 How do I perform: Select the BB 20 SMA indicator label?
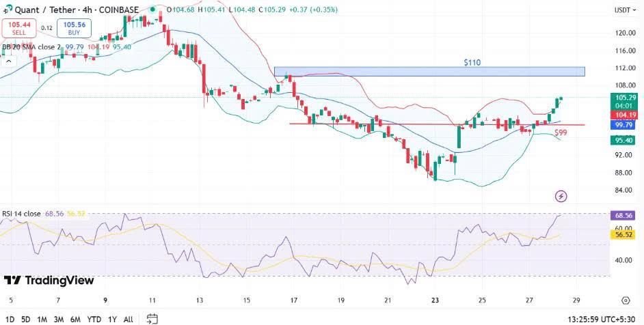click(x=31, y=47)
